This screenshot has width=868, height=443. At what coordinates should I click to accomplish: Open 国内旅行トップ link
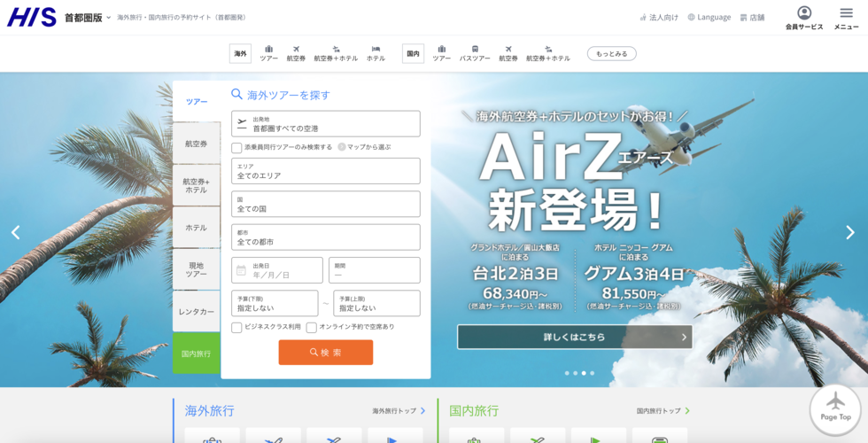[663, 411]
